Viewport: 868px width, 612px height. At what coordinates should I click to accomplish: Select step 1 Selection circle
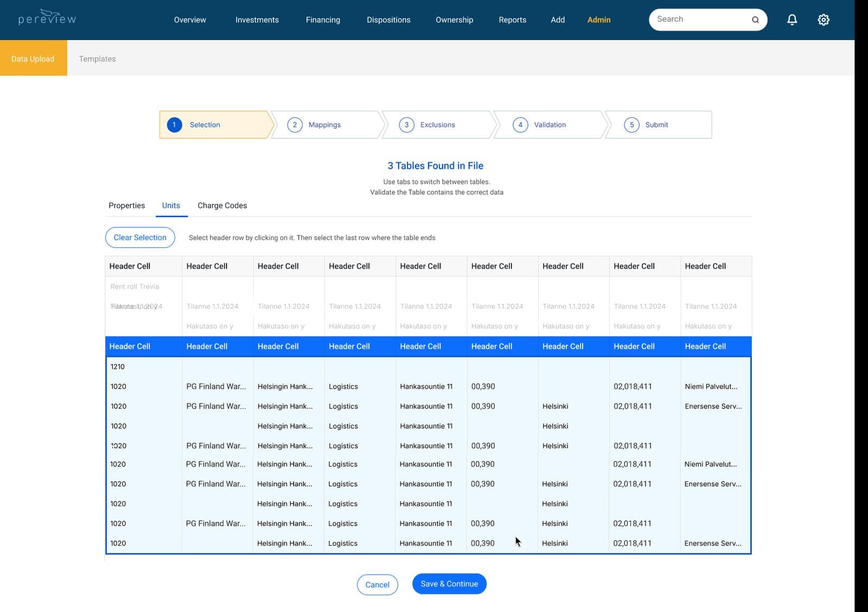(x=174, y=125)
